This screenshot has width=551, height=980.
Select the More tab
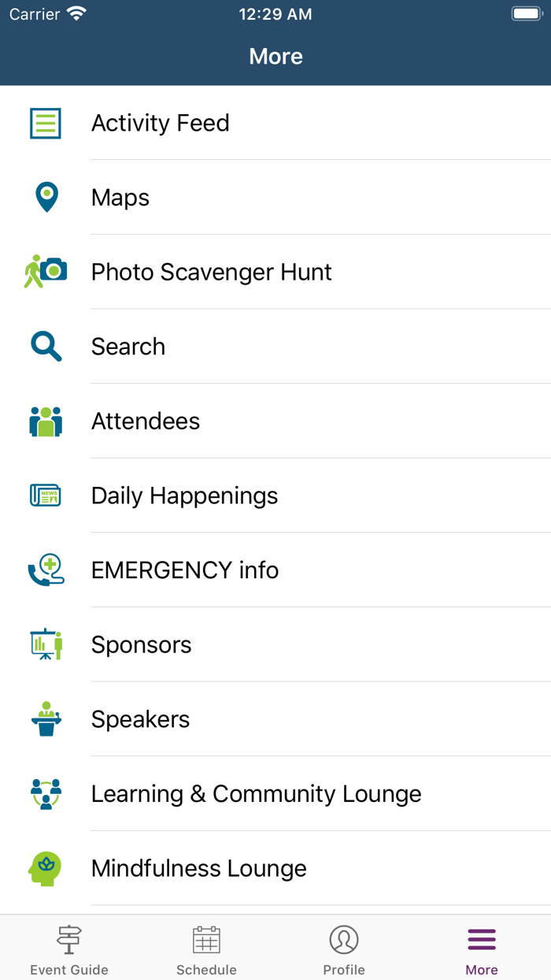481,948
